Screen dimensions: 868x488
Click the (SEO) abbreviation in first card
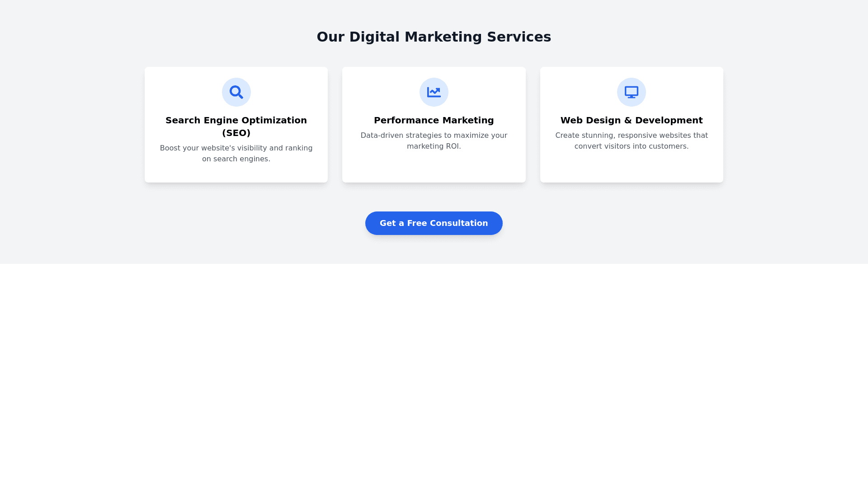point(236,133)
